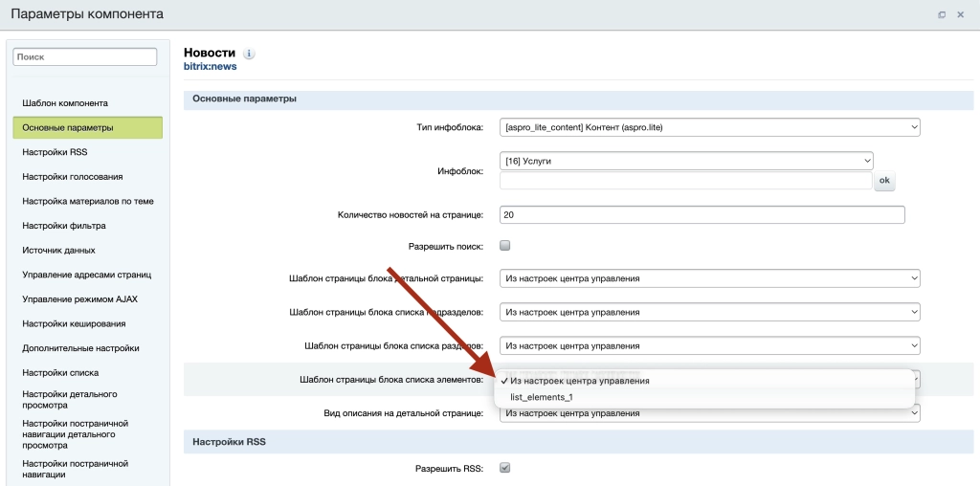Click the expand window icon in title bar
The width and height of the screenshot is (980, 486).
pos(942,14)
